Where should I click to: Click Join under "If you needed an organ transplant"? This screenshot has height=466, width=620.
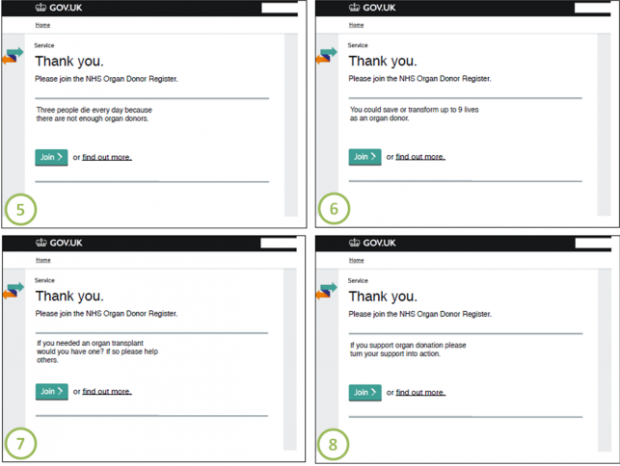[52, 392]
